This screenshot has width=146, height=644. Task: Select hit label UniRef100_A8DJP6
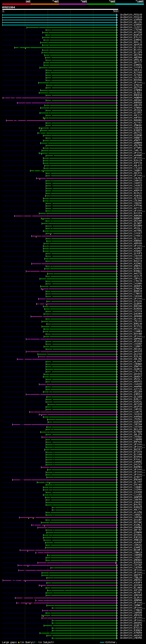[131, 105]
